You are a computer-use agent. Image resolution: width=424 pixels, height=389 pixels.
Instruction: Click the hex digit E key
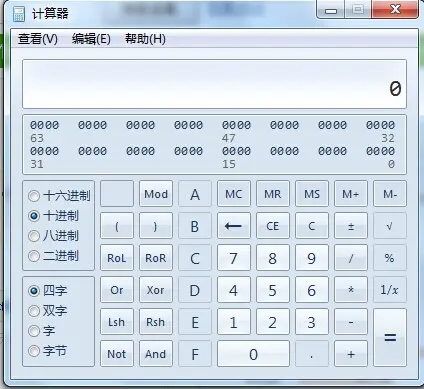(195, 322)
